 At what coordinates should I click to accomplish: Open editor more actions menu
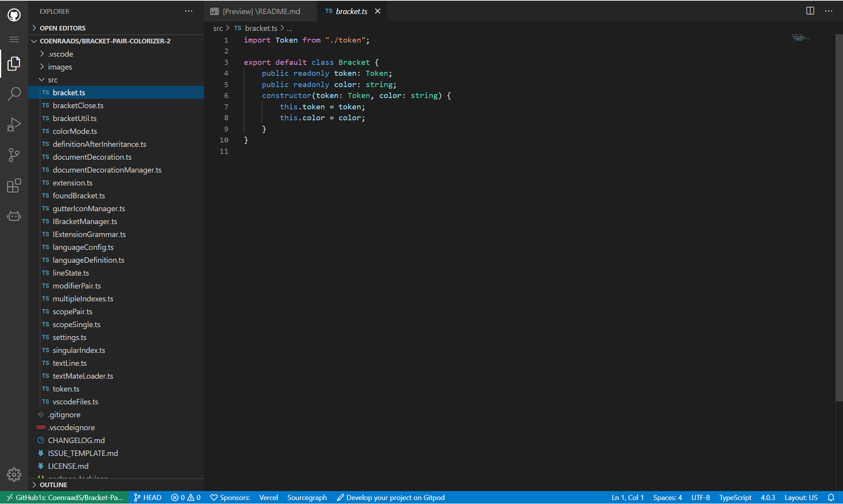(829, 11)
